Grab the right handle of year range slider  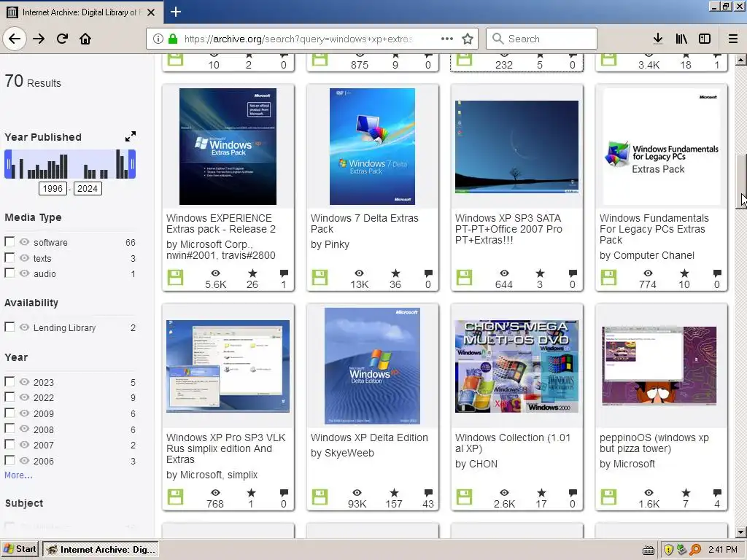click(133, 164)
